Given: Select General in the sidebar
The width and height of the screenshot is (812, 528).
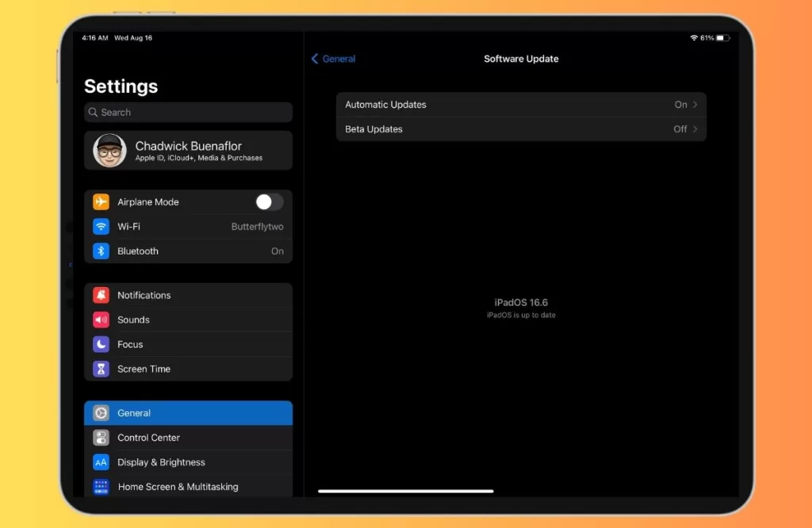Looking at the screenshot, I should click(x=189, y=413).
